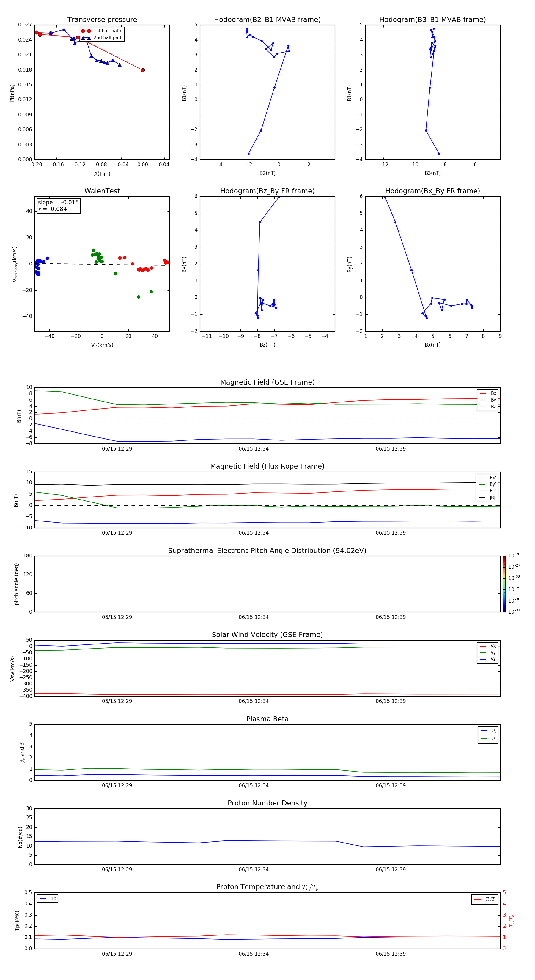
Task: Click the 'Plasma Beta' plot title
Action: (267, 719)
